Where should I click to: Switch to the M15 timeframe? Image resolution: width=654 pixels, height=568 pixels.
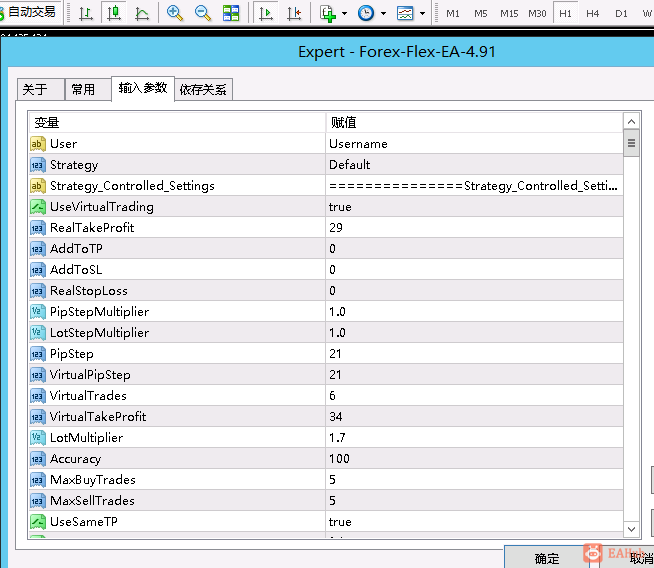point(509,13)
